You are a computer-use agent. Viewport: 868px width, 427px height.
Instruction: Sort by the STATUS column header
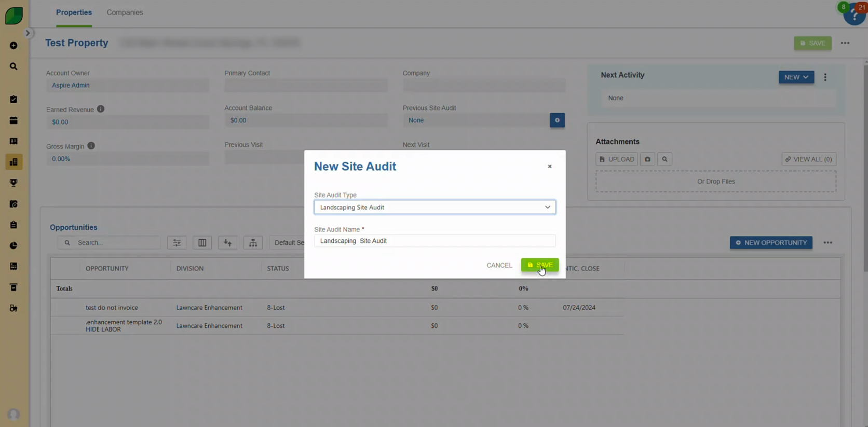pos(278,268)
